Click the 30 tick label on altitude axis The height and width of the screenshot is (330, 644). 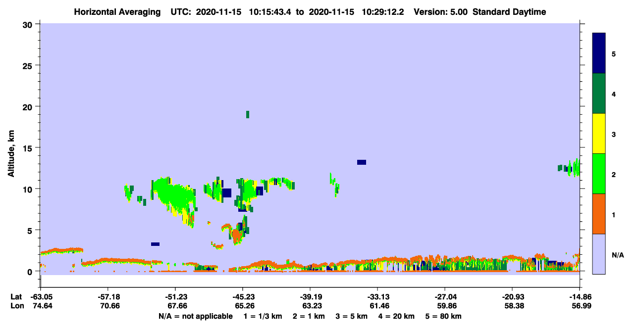pyautogui.click(x=28, y=24)
